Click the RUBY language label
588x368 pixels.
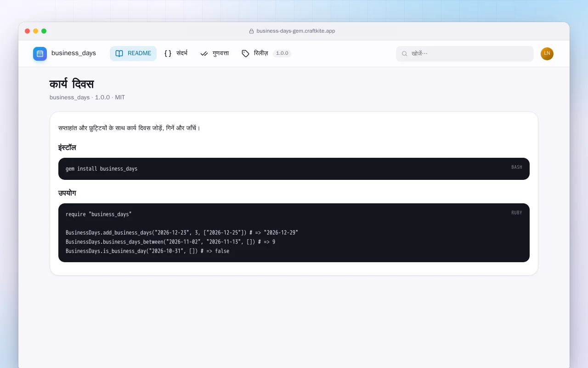click(x=517, y=213)
